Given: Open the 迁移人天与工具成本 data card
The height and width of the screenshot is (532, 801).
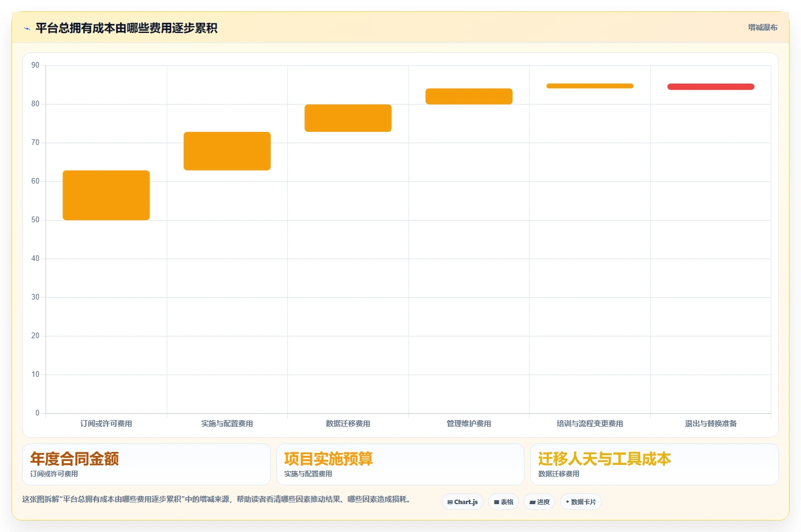Looking at the screenshot, I should click(x=654, y=464).
